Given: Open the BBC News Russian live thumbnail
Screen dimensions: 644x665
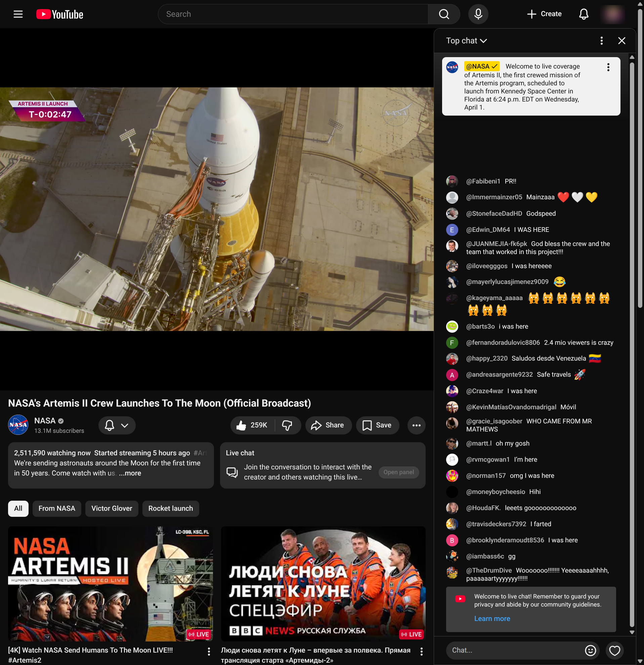Looking at the screenshot, I should pos(323,584).
